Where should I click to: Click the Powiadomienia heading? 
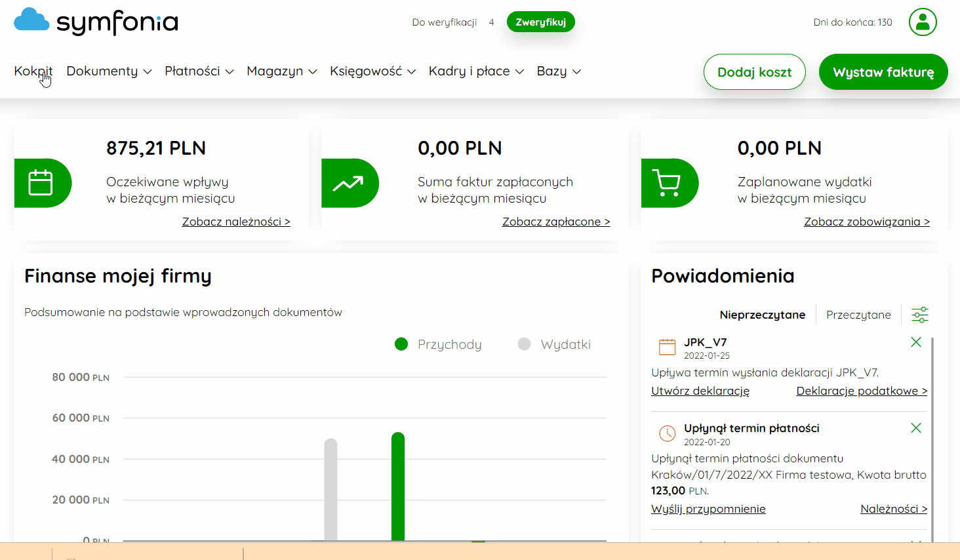click(x=723, y=276)
